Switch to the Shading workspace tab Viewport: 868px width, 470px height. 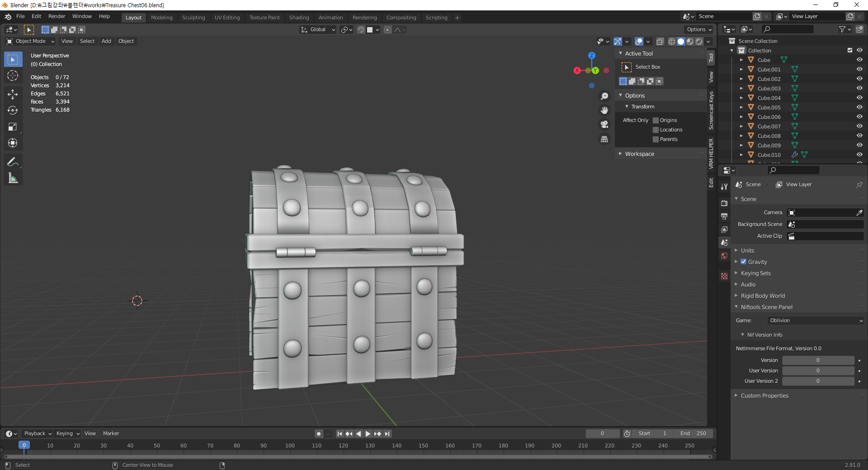click(299, 18)
